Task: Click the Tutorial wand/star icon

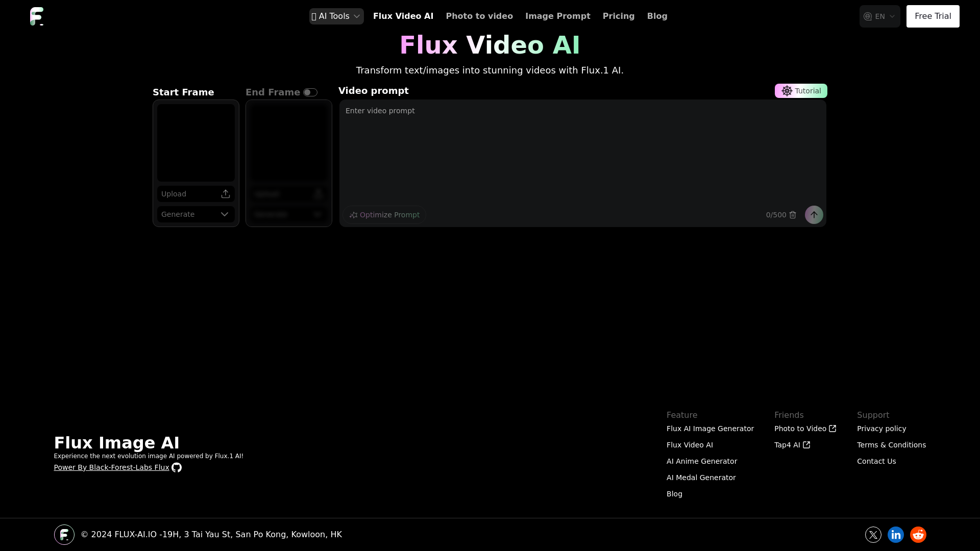Action: (787, 91)
